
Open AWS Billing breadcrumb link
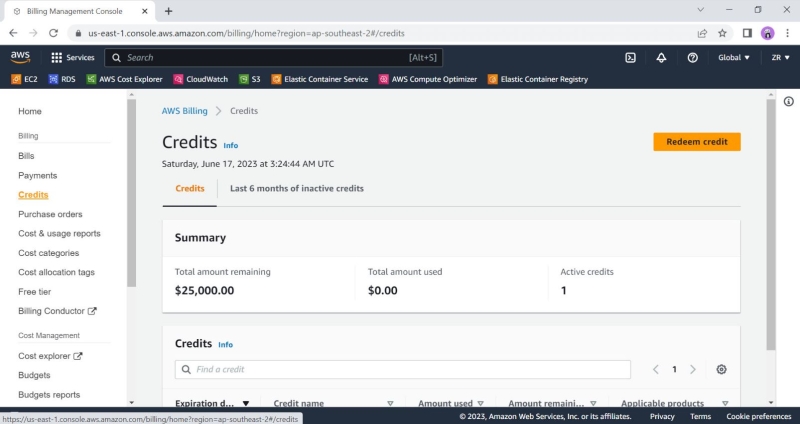click(x=185, y=111)
